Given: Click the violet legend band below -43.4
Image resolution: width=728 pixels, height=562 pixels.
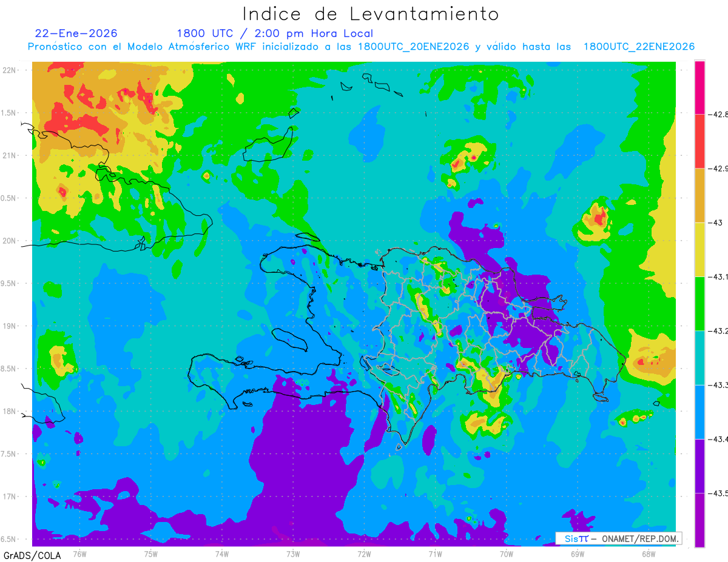Looking at the screenshot, I should 699,466.
